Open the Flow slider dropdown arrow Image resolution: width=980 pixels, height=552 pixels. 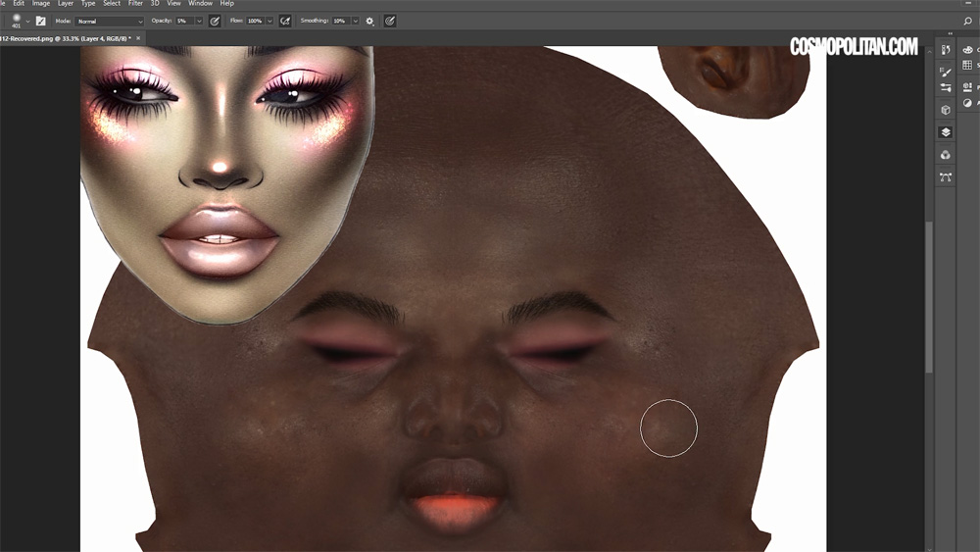pyautogui.click(x=270, y=22)
